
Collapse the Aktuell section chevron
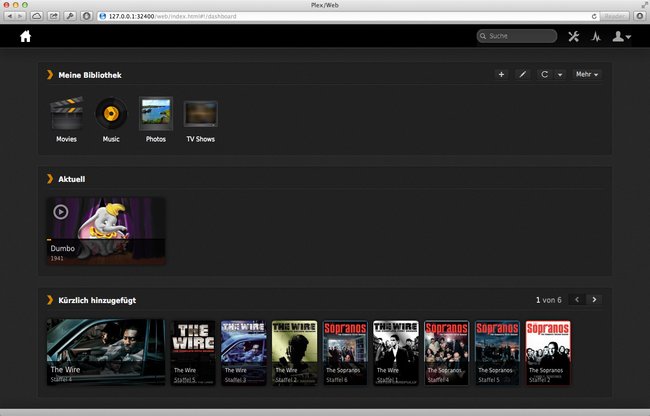point(50,179)
